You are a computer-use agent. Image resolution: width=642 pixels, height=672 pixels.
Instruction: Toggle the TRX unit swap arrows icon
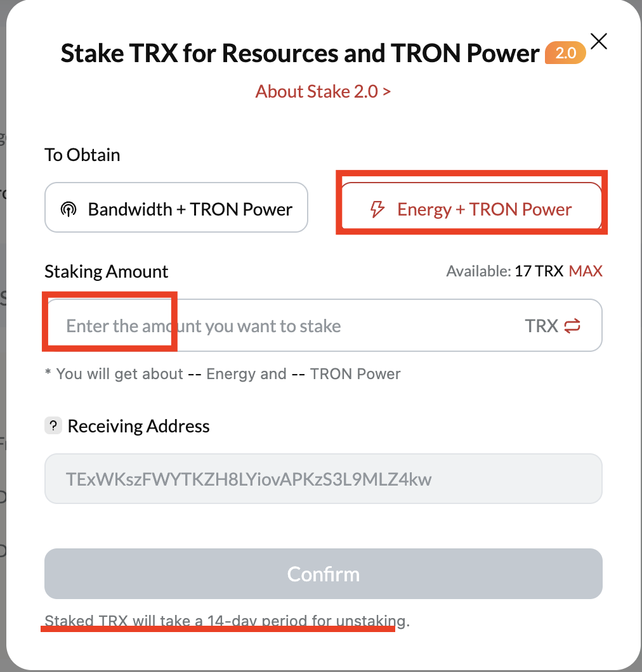point(572,326)
